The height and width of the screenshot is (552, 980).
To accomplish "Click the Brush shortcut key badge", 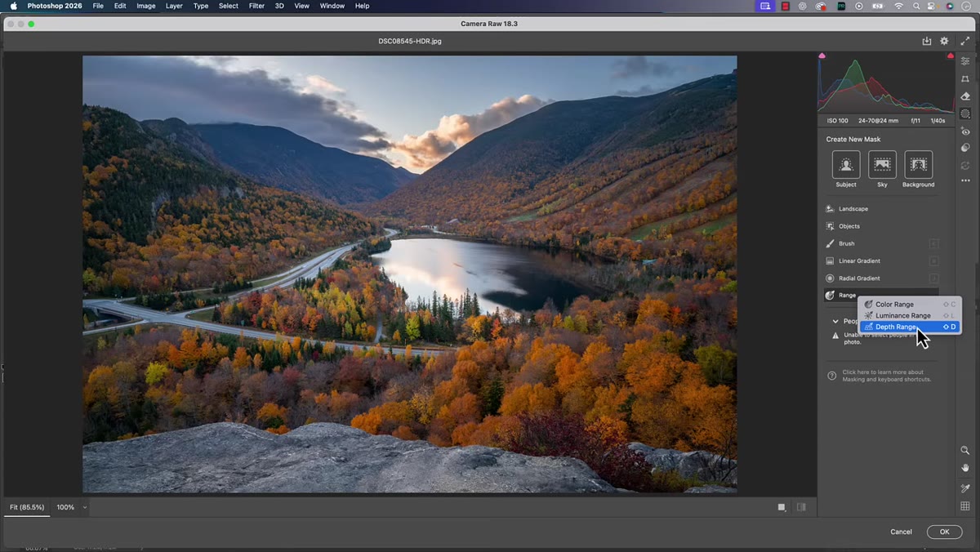I will click(933, 243).
